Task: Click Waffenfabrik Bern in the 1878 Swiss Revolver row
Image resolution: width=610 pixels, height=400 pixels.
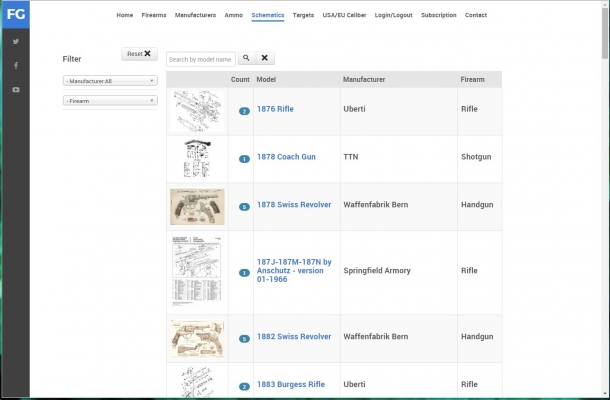Action: (375, 205)
